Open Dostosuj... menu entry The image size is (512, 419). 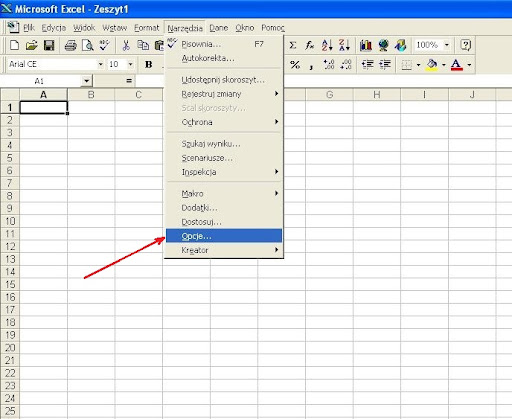click(224, 222)
